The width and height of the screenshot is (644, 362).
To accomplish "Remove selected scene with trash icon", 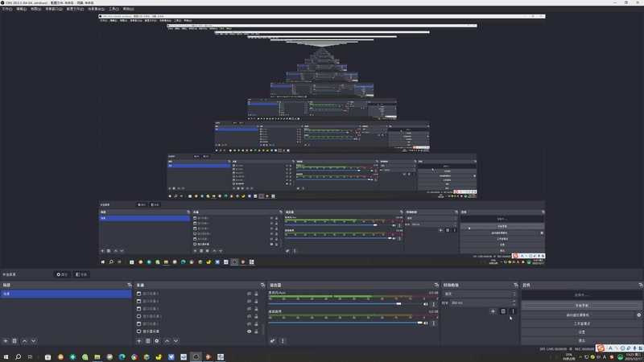I will click(x=14, y=340).
